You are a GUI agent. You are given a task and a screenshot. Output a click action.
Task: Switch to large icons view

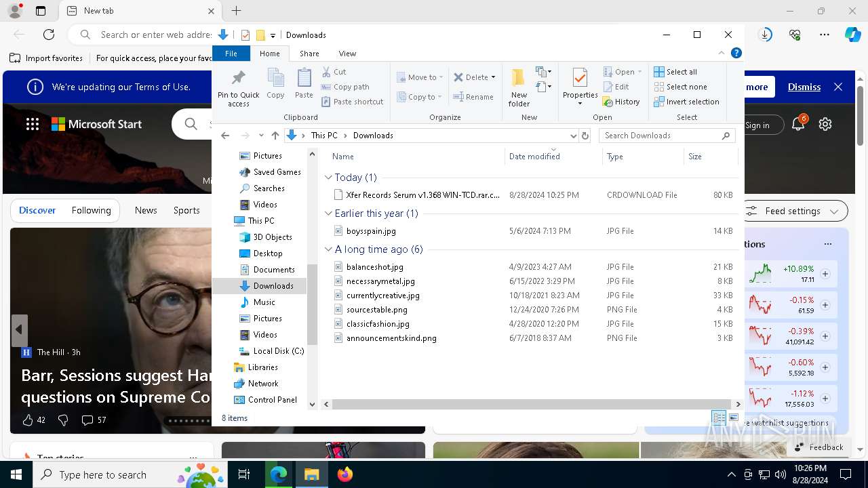point(733,418)
